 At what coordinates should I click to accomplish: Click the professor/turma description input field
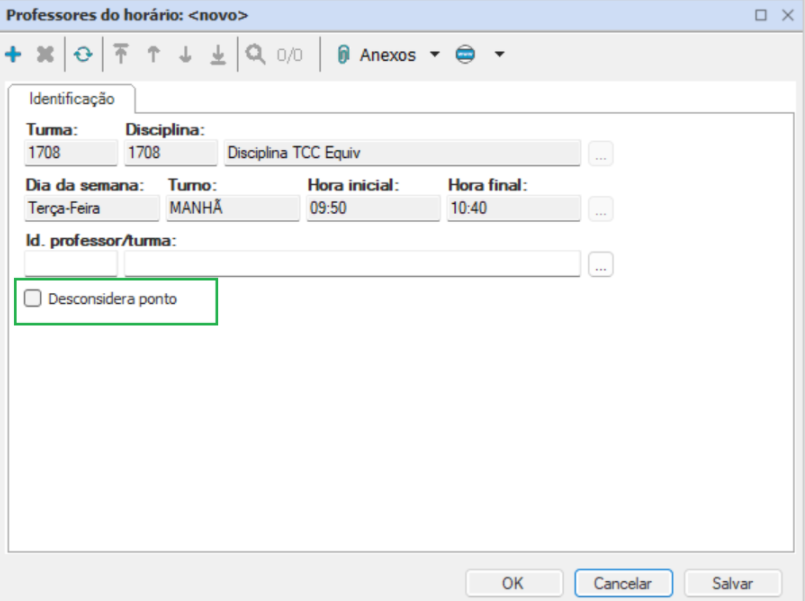pyautogui.click(x=352, y=264)
